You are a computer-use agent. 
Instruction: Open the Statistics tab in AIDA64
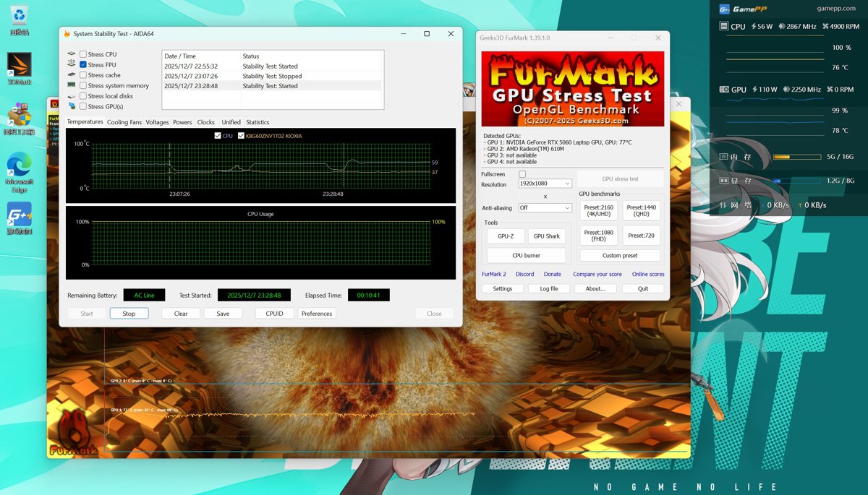tap(258, 122)
